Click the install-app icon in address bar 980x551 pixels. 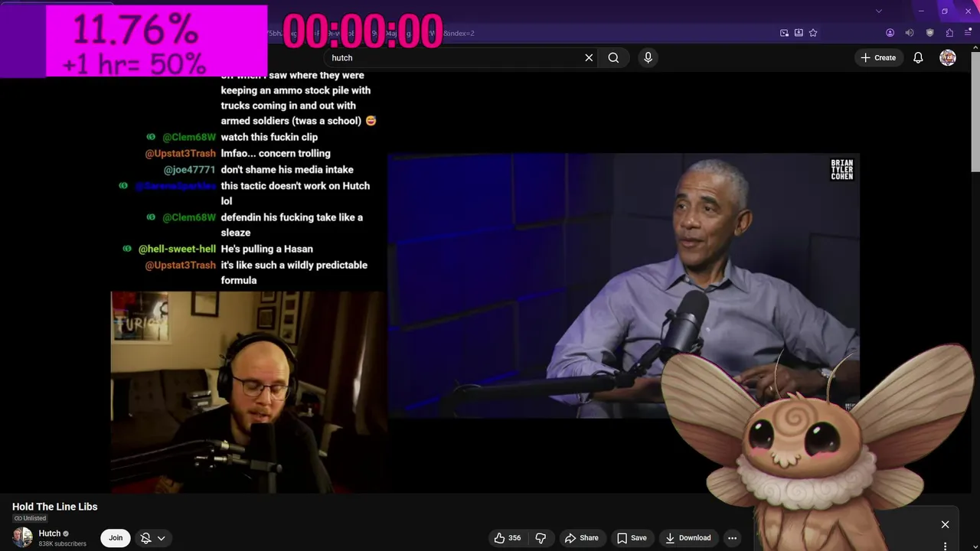(x=799, y=33)
